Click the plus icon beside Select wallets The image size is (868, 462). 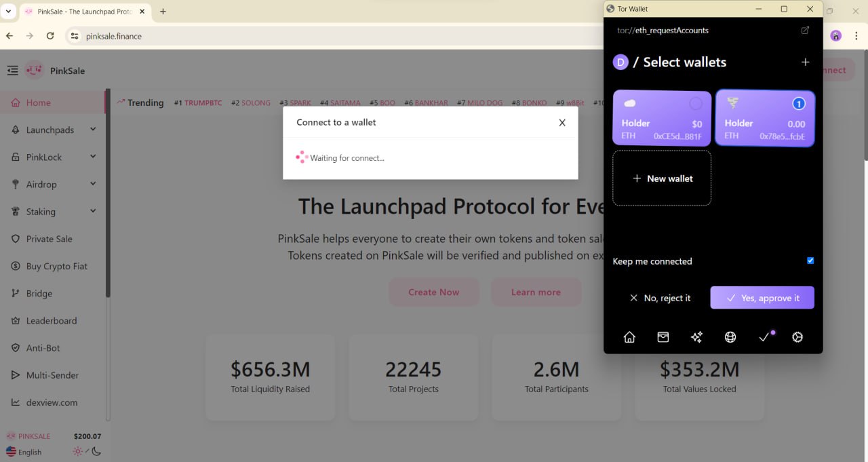806,62
